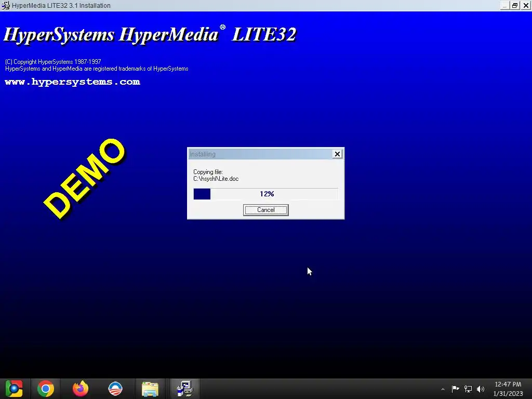Click the "Copying file:" label
Screen dimensions: 532x399
[208, 172]
